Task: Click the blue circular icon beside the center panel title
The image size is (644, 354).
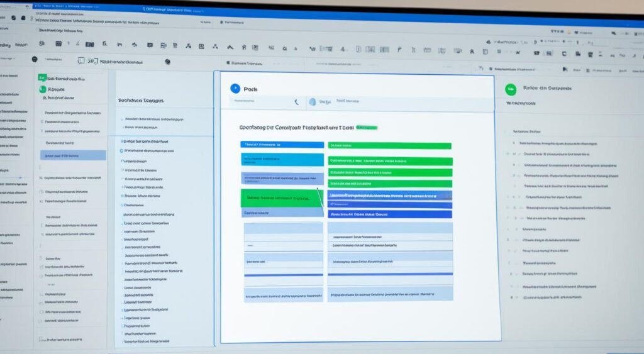Action: [235, 88]
